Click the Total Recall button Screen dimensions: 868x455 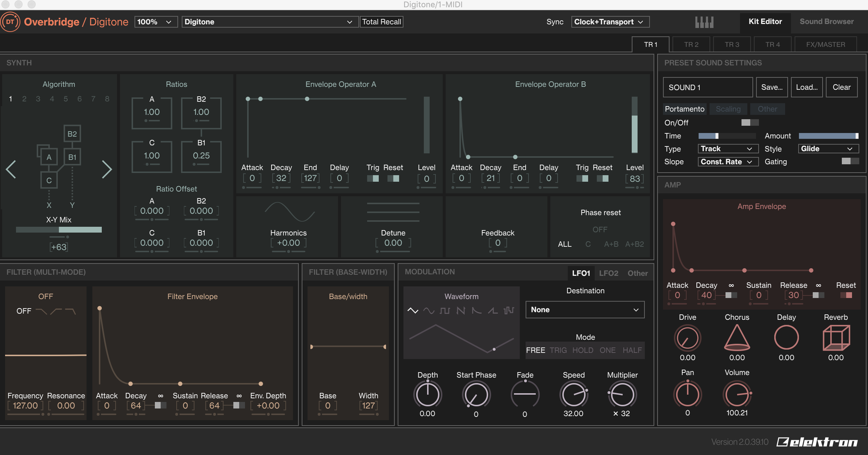[x=381, y=22]
